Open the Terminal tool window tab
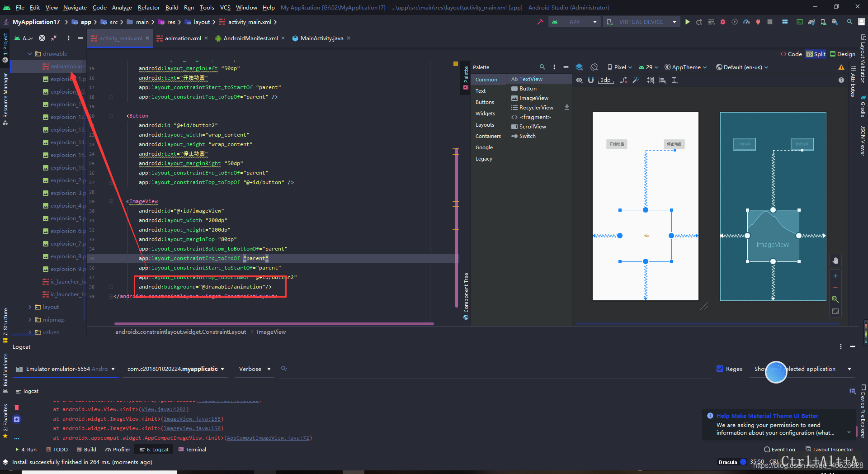 [192, 449]
